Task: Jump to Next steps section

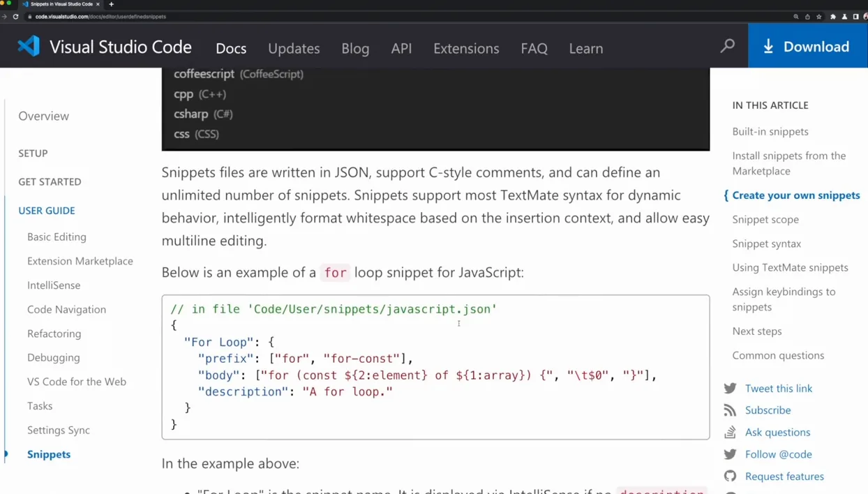Action: tap(756, 331)
